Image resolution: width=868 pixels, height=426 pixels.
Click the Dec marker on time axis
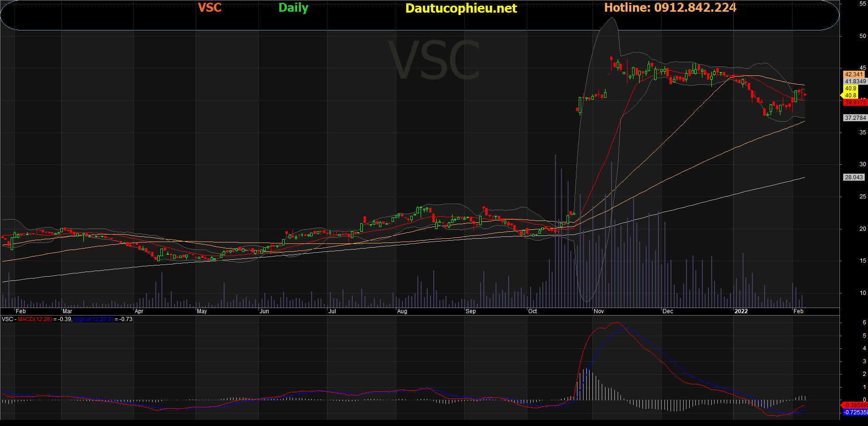tap(668, 311)
